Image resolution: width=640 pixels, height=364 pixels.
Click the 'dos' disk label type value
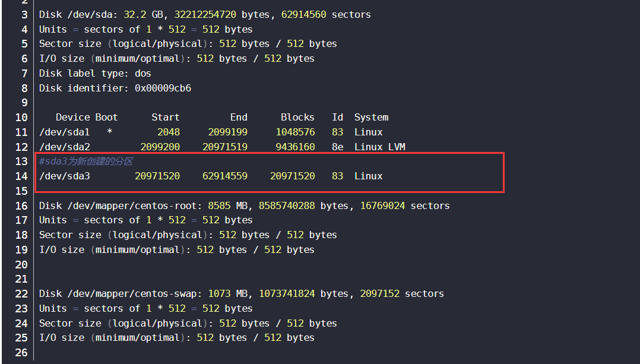coord(143,74)
